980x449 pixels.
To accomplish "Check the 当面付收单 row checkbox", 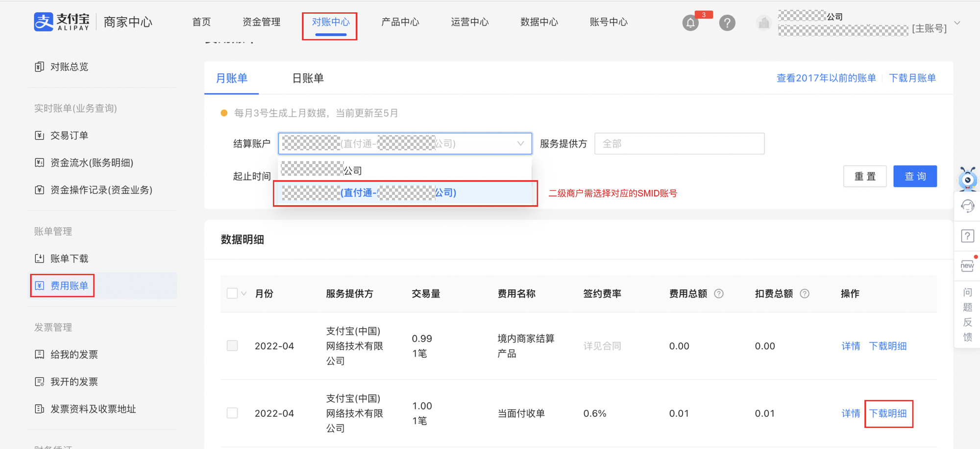I will click(x=232, y=413).
